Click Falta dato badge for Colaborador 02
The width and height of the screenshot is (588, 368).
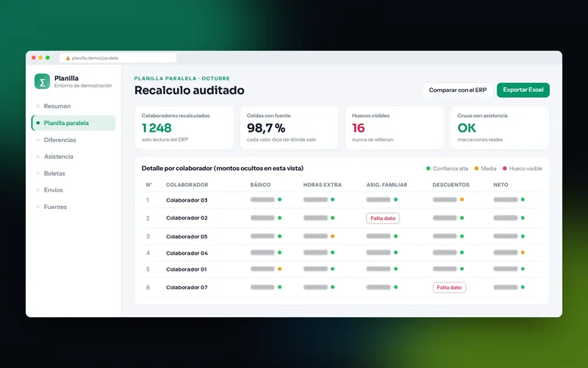pyautogui.click(x=383, y=218)
